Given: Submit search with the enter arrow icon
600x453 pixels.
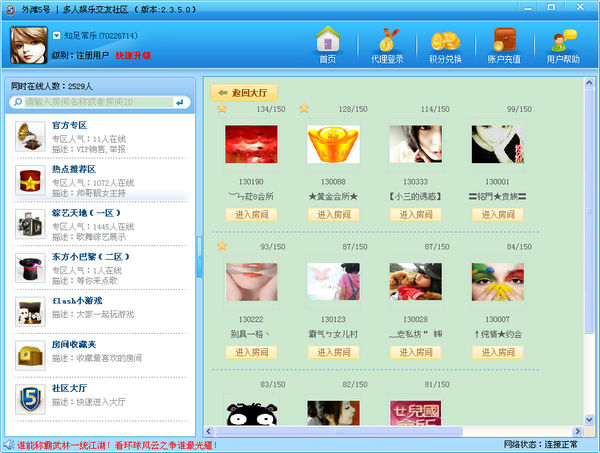Looking at the screenshot, I should coord(179,102).
